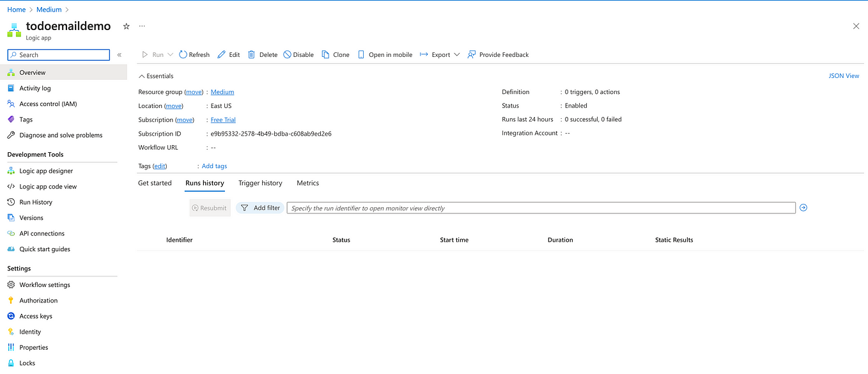
Task: Click the Subscription ID value
Action: pyautogui.click(x=271, y=134)
